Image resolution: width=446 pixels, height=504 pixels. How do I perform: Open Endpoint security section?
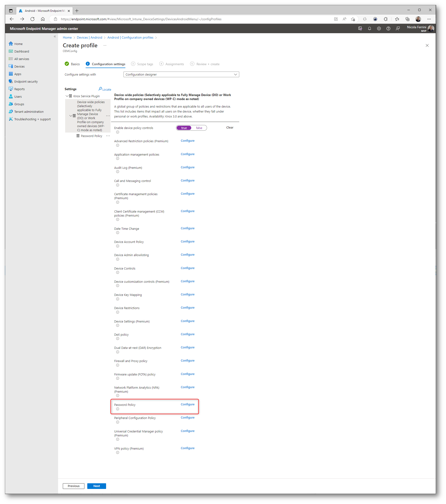coord(24,82)
